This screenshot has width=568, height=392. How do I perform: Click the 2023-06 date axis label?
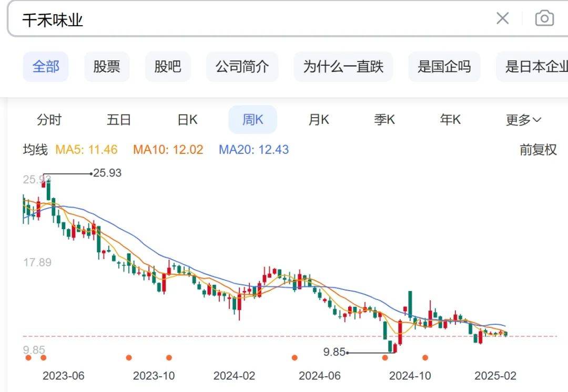pyautogui.click(x=64, y=376)
